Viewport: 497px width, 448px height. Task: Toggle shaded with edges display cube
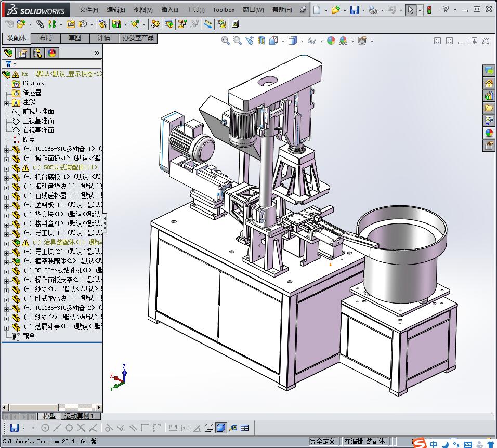[220, 428]
